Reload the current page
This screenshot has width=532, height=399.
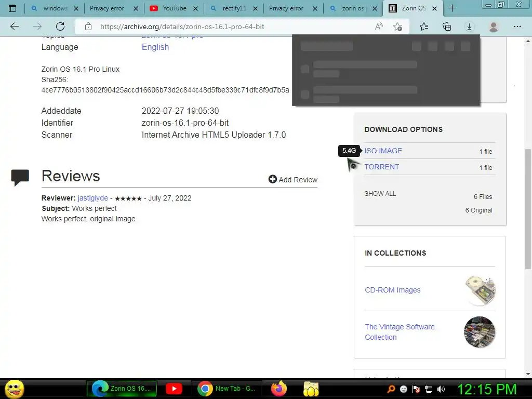[60, 26]
